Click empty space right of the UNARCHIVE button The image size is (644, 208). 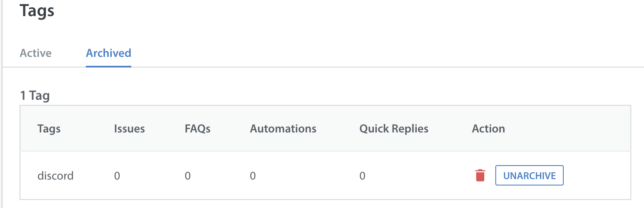click(597, 175)
